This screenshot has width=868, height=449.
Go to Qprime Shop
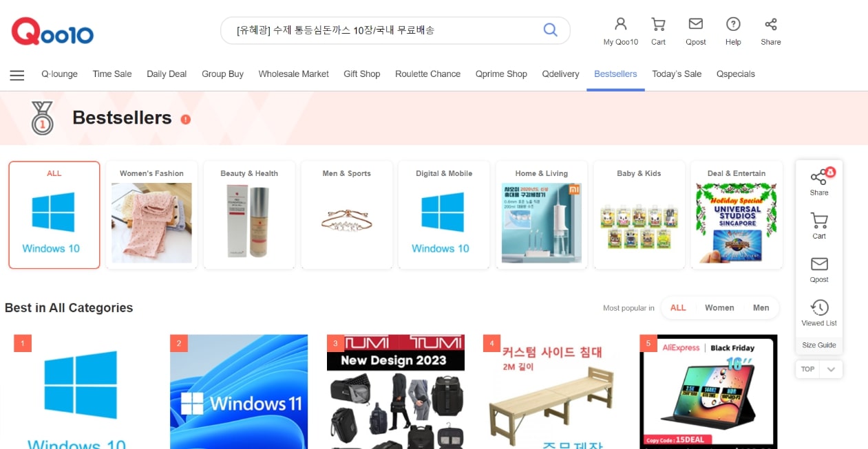click(x=501, y=74)
